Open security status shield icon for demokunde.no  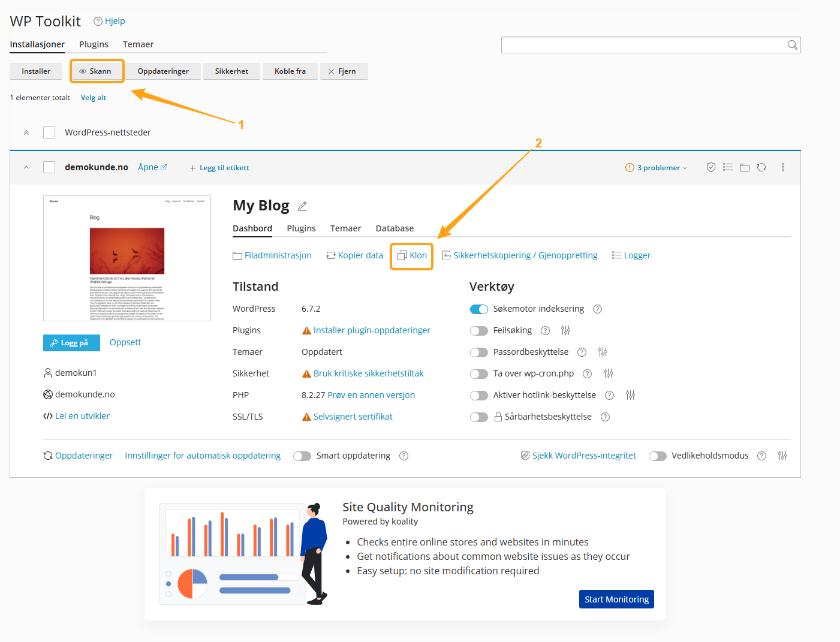(711, 167)
